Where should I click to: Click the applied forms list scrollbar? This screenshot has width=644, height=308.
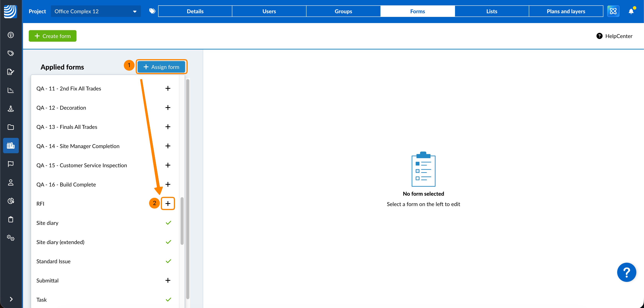[182, 220]
